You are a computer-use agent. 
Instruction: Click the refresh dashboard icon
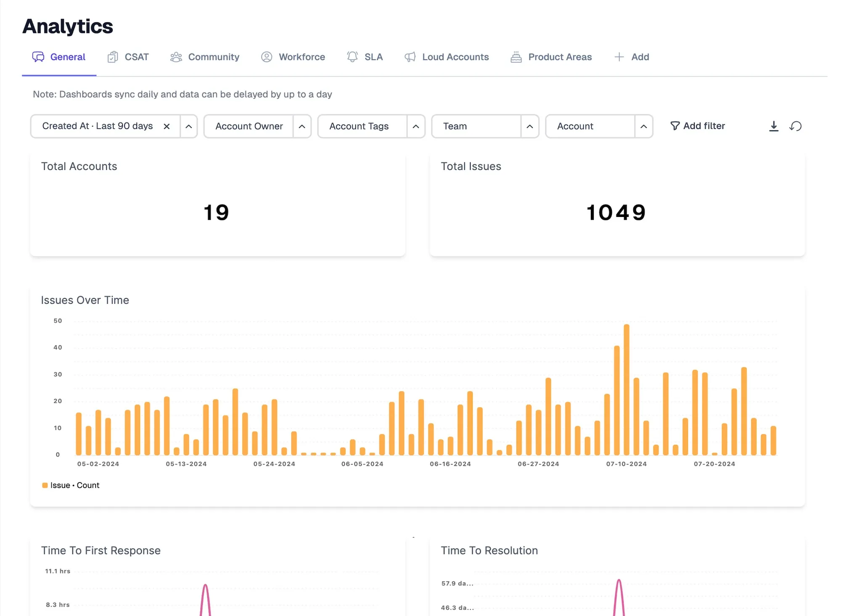[x=796, y=126]
